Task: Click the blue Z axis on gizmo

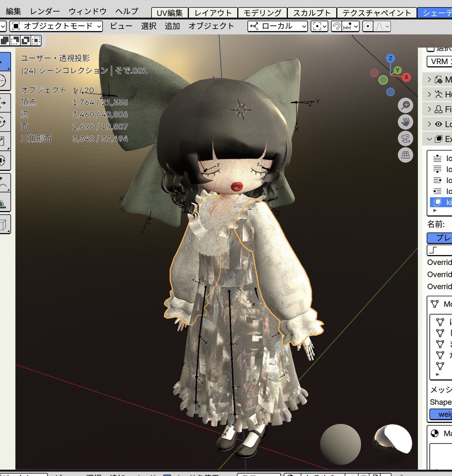Action: [391, 58]
